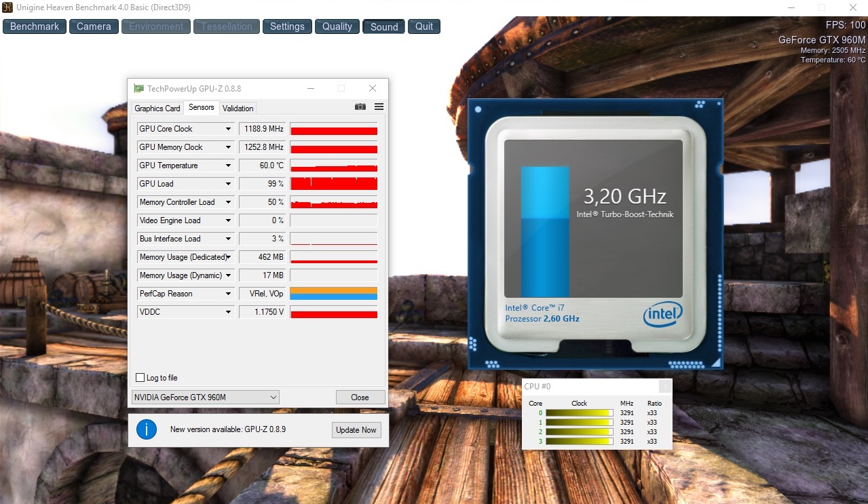This screenshot has width=868, height=504.
Task: Click the 50 % Memory Controller Load value
Action: [263, 202]
